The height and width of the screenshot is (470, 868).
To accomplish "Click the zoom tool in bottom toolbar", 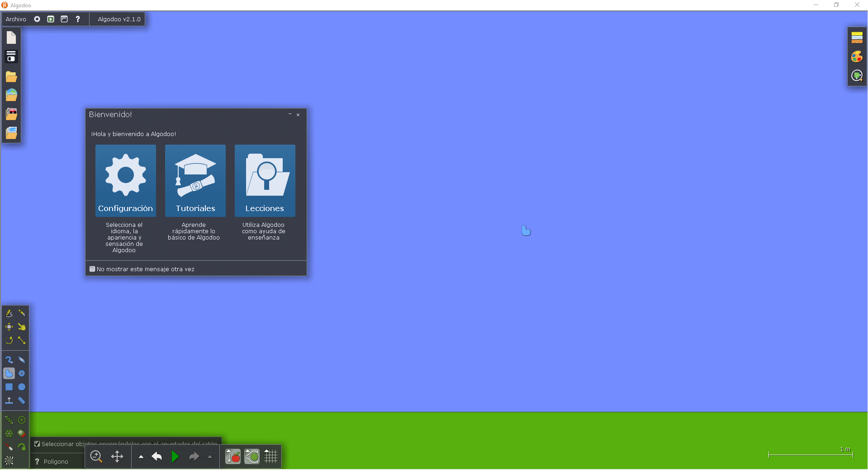I will click(96, 456).
